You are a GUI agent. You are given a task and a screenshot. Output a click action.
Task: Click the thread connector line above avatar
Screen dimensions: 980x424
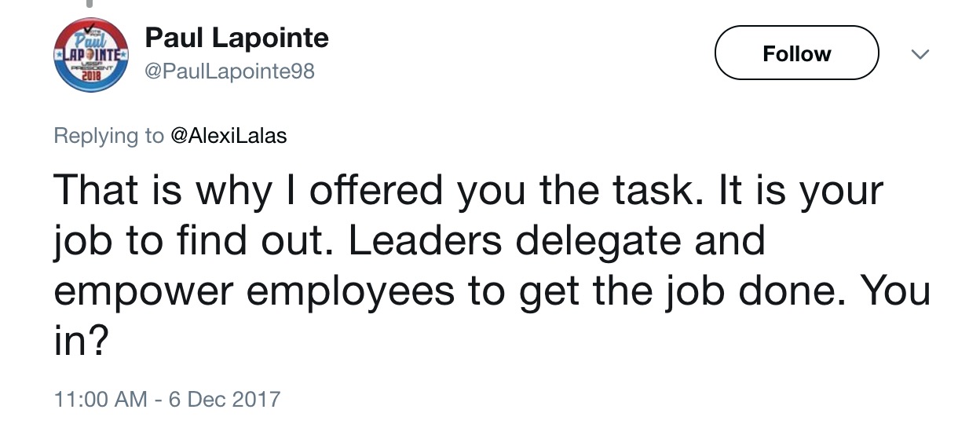tap(90, 4)
